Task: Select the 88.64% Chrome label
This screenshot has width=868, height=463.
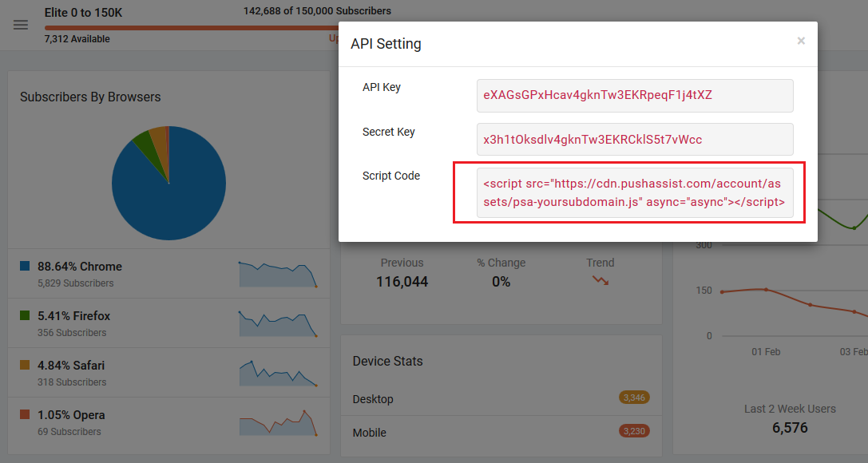Action: (80, 267)
